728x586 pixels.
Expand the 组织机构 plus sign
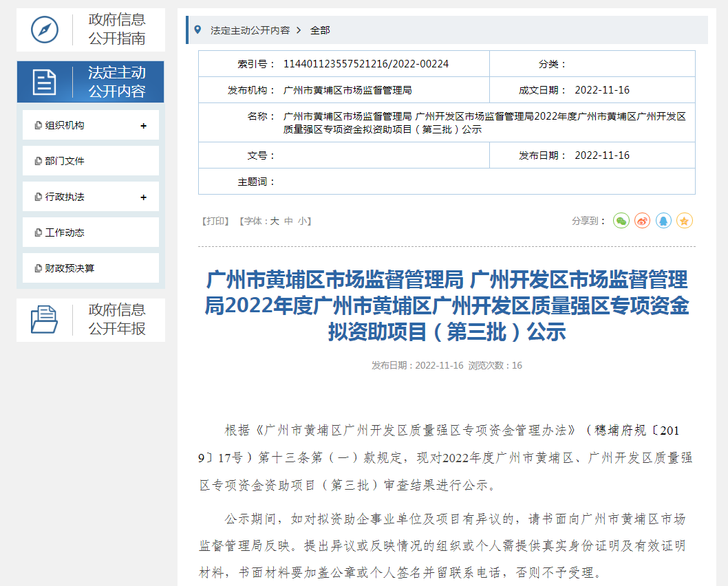click(x=143, y=126)
